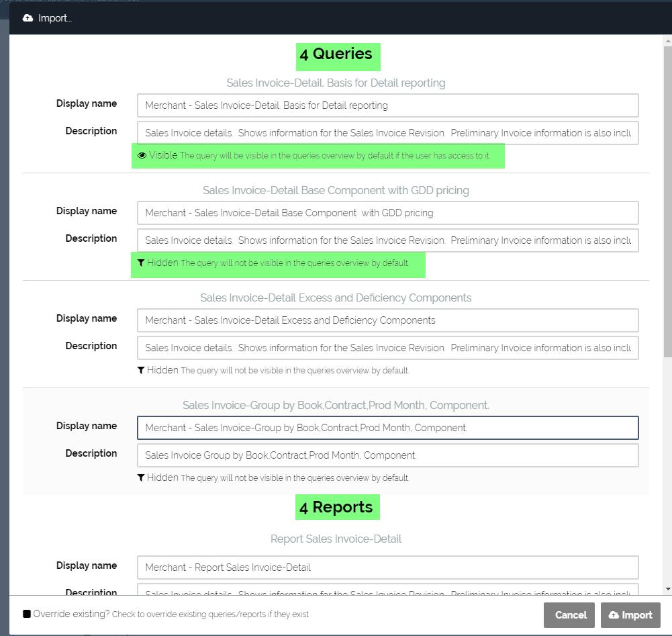
Task: Click the scrollbar down arrow in the dialog
Action: click(x=667, y=589)
